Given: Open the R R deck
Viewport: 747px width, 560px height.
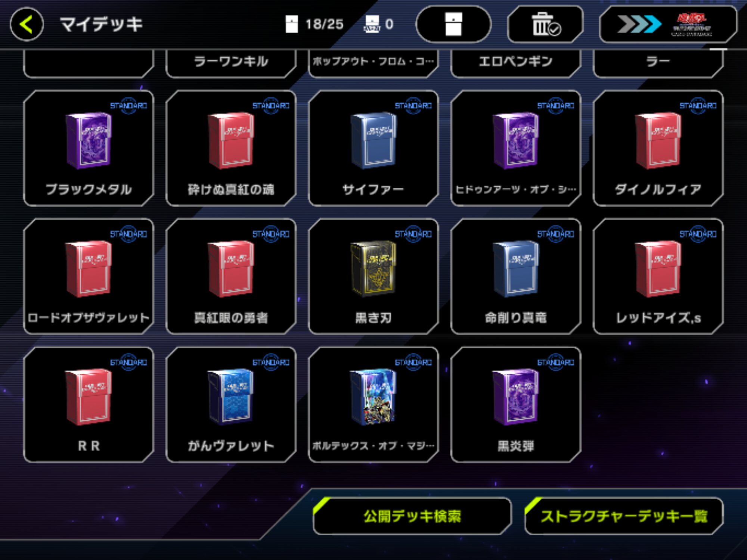Looking at the screenshot, I should coord(89,405).
